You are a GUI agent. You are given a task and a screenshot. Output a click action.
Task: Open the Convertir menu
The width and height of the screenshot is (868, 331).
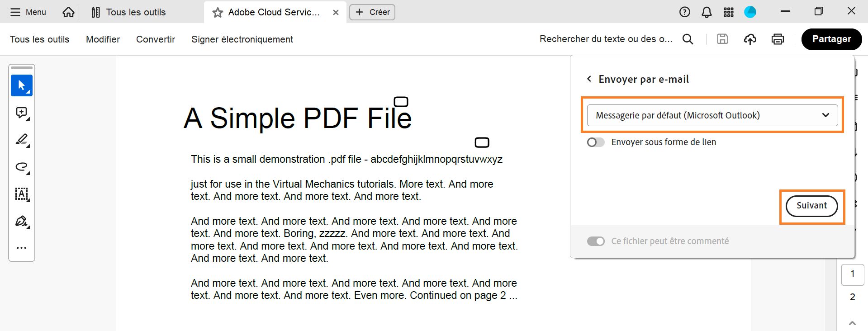point(155,39)
